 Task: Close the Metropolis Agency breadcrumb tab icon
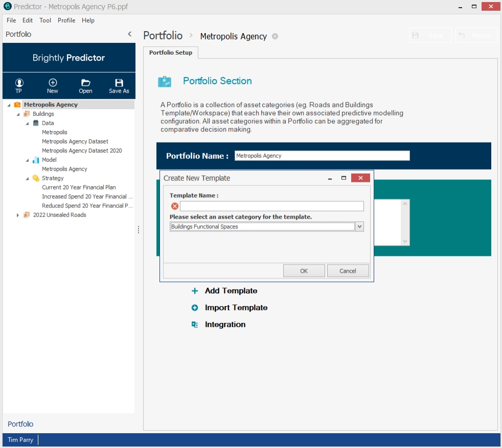point(275,36)
